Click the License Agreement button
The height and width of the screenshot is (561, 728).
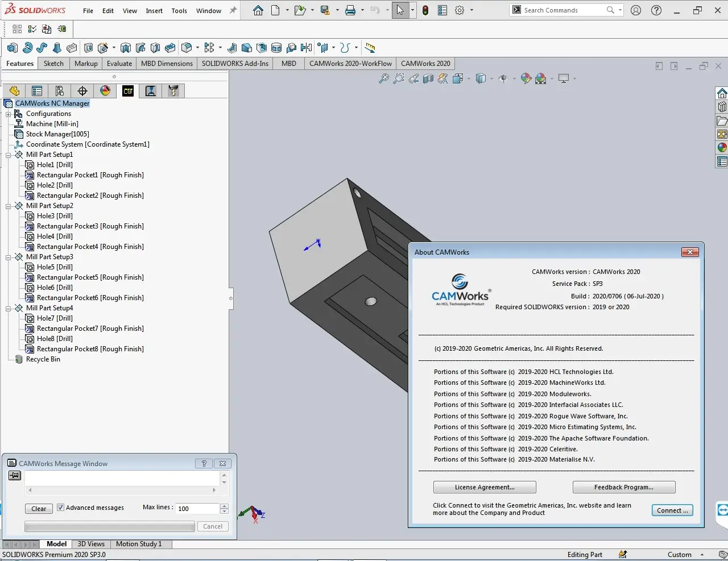(x=484, y=487)
